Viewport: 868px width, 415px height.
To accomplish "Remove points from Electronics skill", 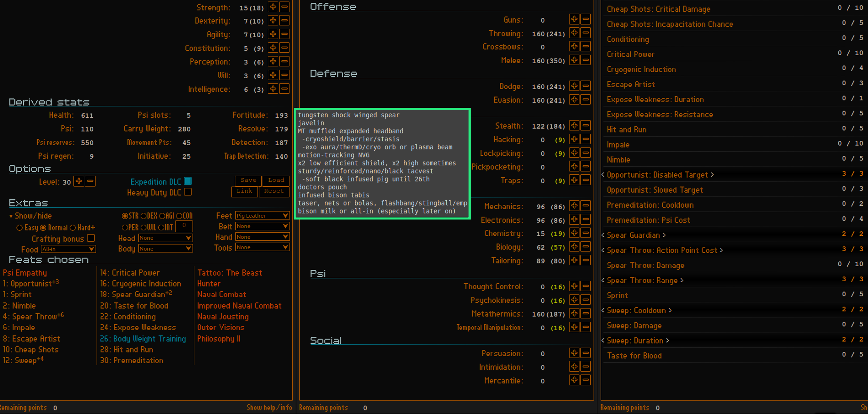I will (586, 220).
